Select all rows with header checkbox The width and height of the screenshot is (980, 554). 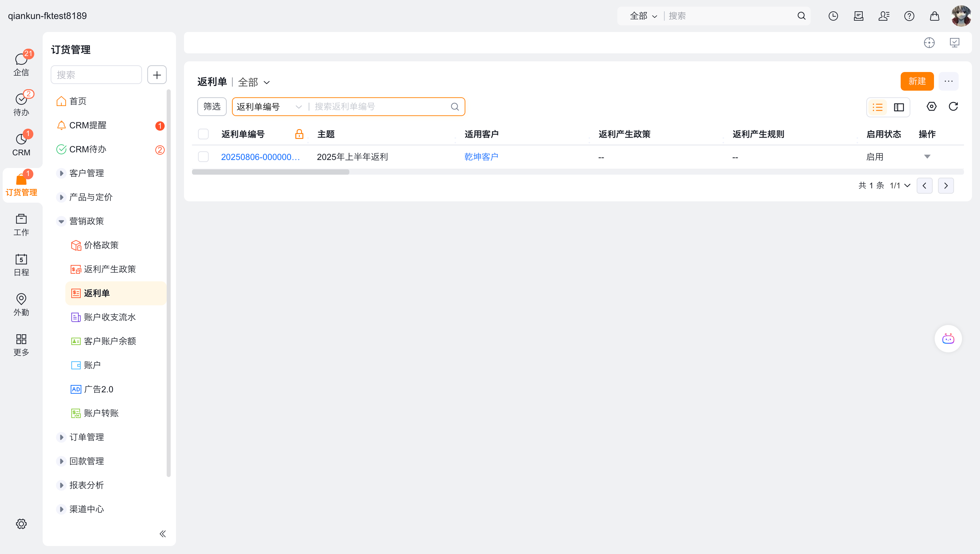(204, 134)
